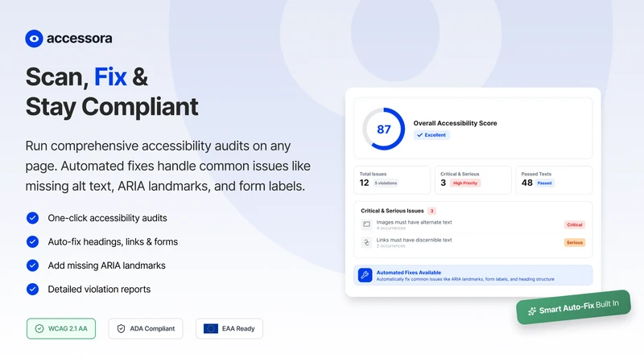Click the Critical & Serious Issues heading
Image resolution: width=644 pixels, height=362 pixels.
coord(392,211)
